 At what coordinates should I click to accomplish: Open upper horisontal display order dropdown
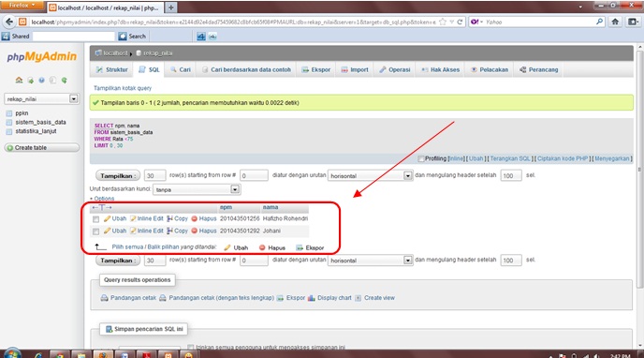click(x=370, y=176)
